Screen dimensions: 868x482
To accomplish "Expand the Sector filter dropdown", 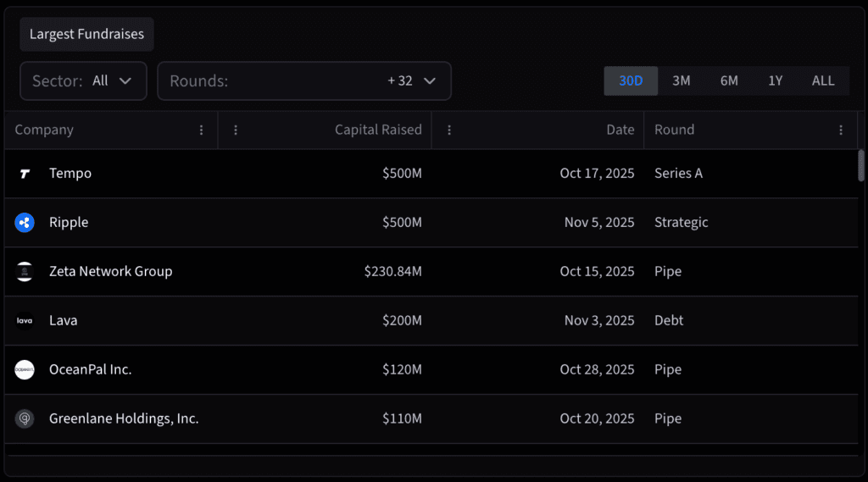I will pos(83,81).
